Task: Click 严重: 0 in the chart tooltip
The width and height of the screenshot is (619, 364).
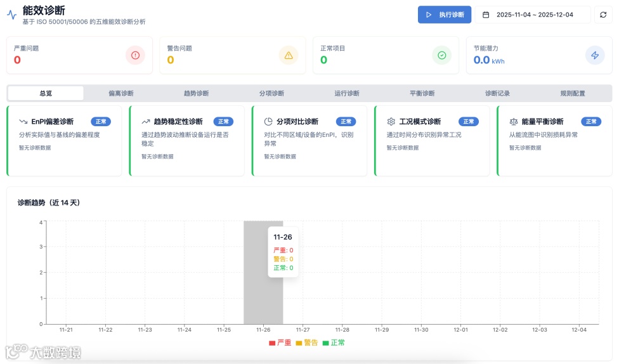Action: [x=283, y=250]
